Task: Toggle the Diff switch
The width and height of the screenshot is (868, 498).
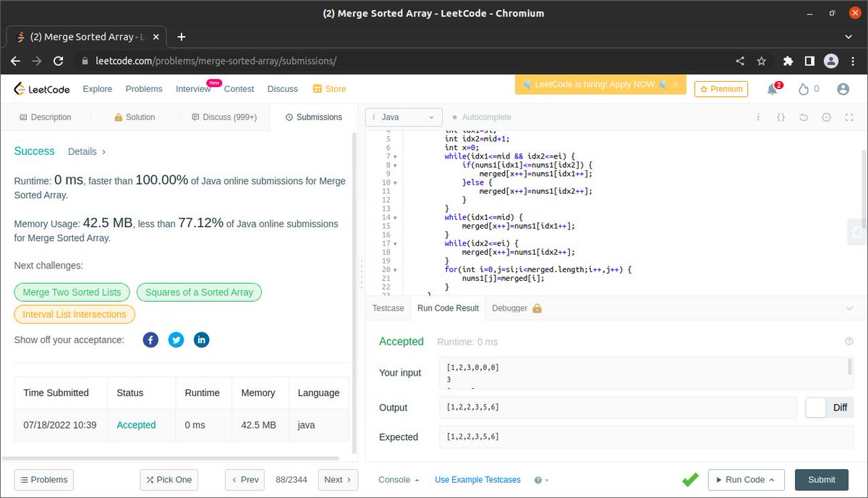Action: (830, 408)
